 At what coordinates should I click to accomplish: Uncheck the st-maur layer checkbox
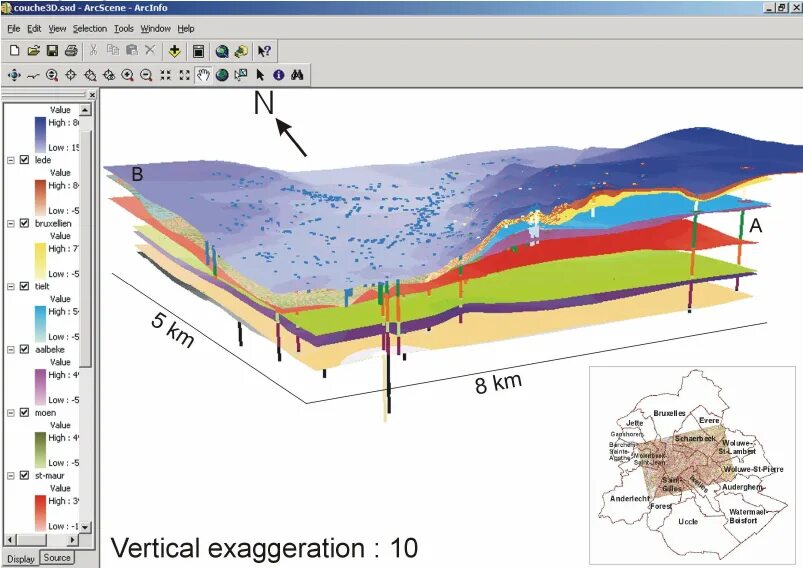tap(24, 475)
